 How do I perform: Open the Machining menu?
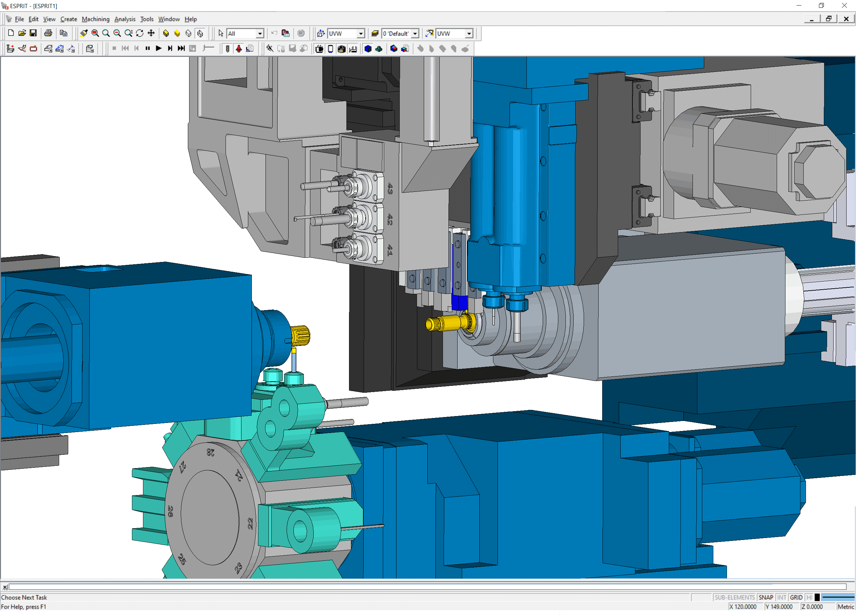point(96,19)
